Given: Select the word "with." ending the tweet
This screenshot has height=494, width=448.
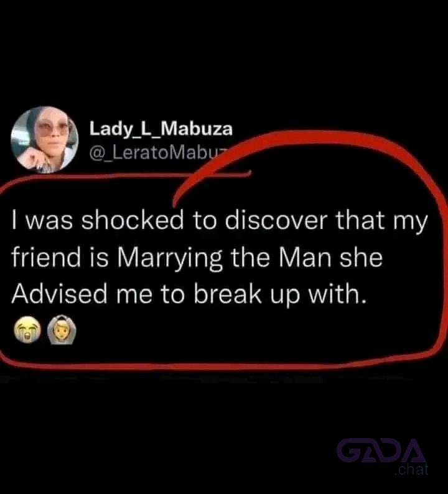Looking at the screenshot, I should 337,293.
